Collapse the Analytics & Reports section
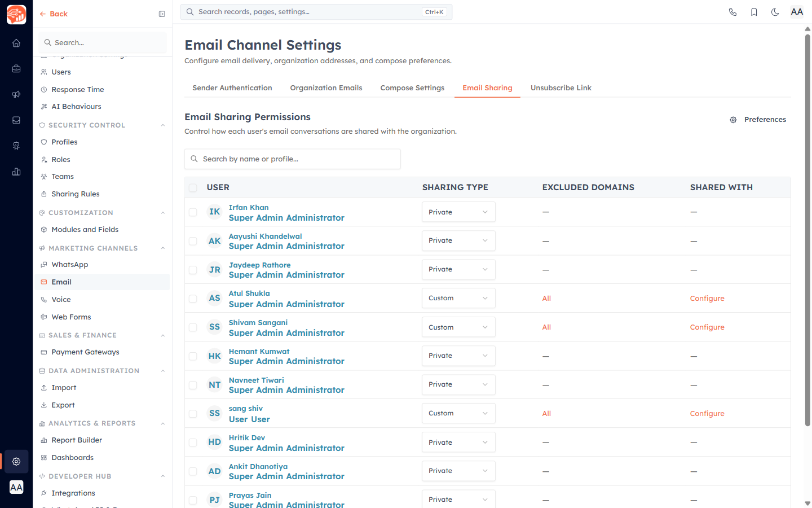 pos(163,423)
